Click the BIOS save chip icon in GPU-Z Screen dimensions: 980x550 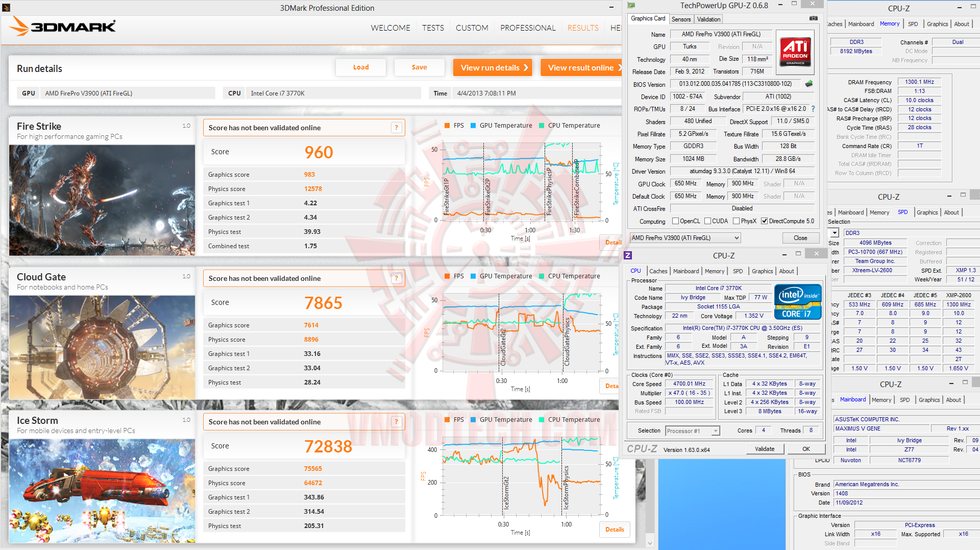pyautogui.click(x=809, y=84)
